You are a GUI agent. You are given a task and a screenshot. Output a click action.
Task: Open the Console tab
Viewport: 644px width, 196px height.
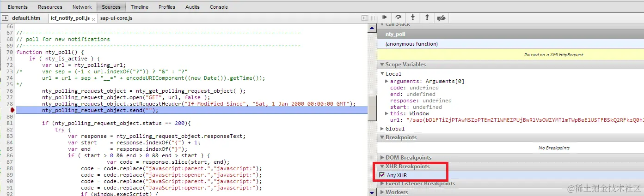point(219,7)
